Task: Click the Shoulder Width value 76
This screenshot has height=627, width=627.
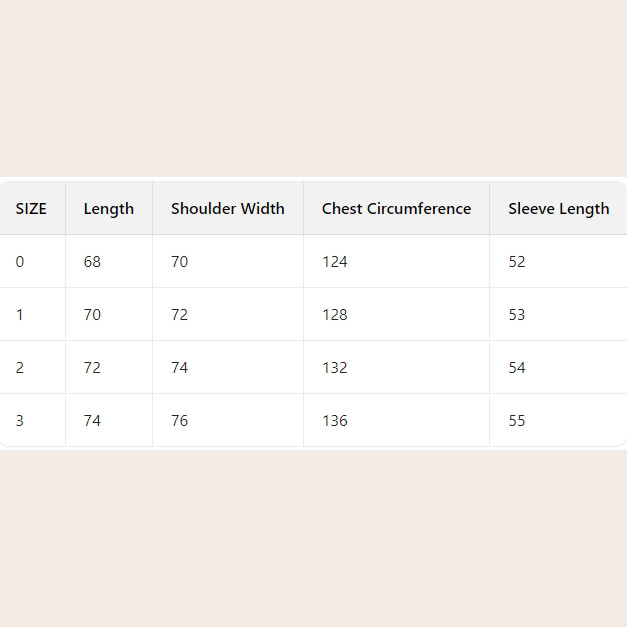Action: (179, 421)
